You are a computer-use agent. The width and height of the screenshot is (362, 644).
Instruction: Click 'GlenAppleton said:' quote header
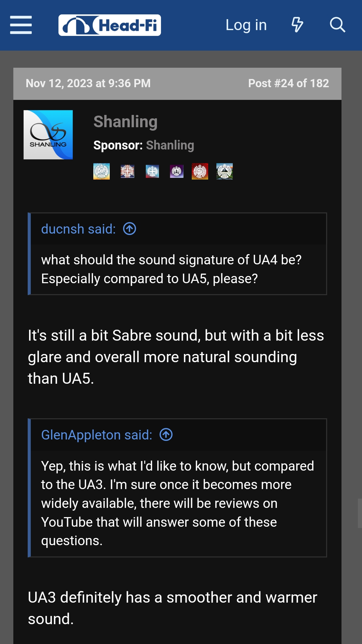pyautogui.click(x=96, y=435)
